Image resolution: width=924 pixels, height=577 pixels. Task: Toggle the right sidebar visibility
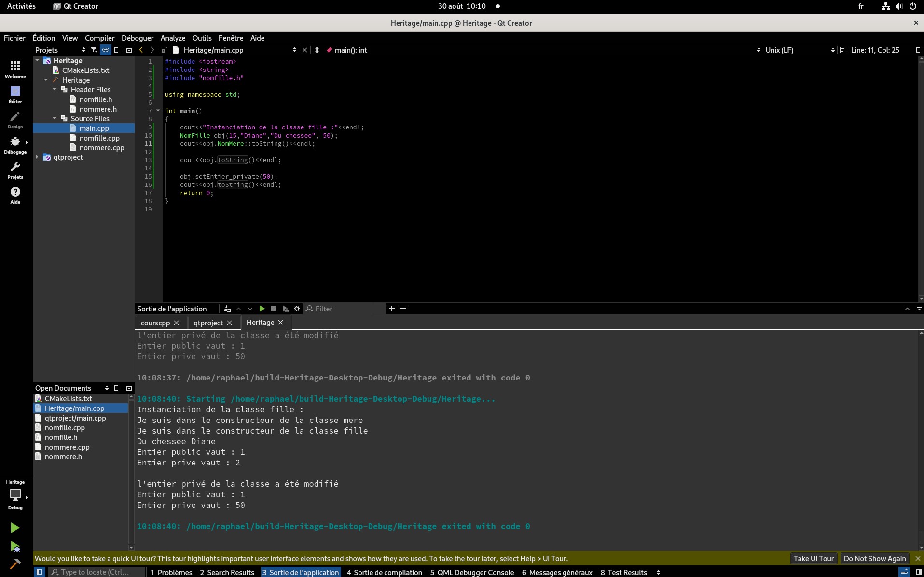pyautogui.click(x=919, y=572)
